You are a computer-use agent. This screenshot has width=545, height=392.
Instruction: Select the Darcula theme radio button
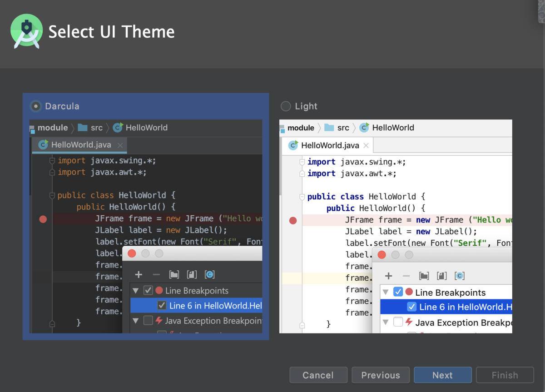pos(35,106)
